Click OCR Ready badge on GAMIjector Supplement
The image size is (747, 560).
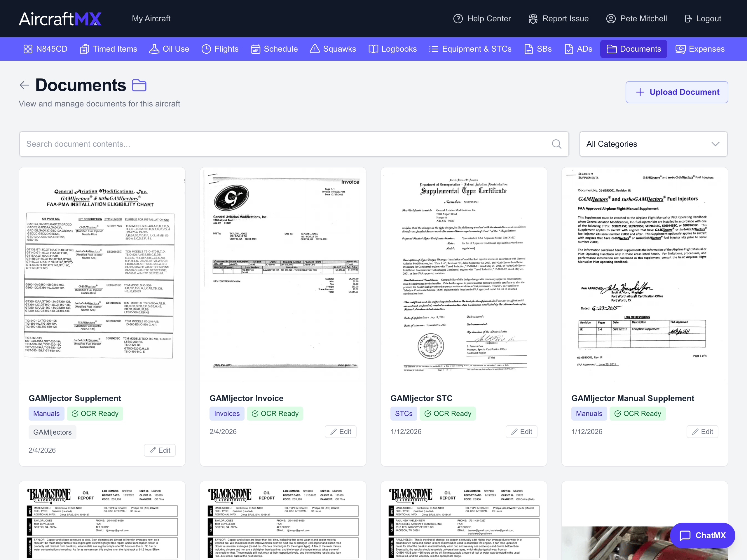tap(95, 414)
